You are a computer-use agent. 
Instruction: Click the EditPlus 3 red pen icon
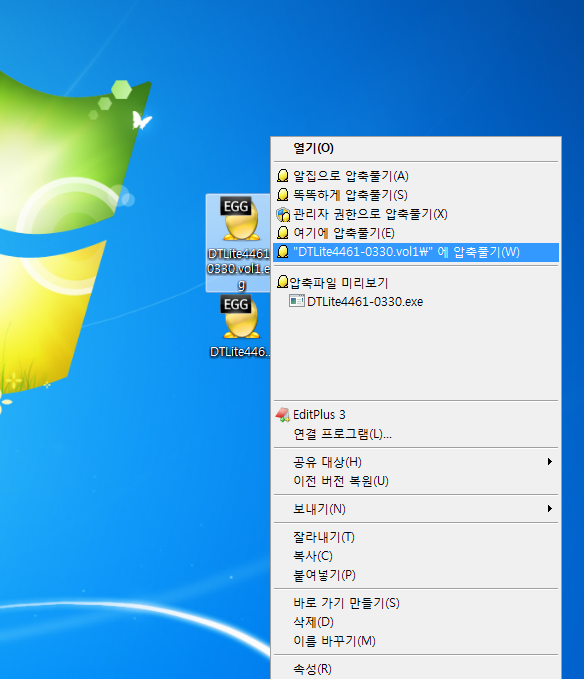(x=283, y=414)
